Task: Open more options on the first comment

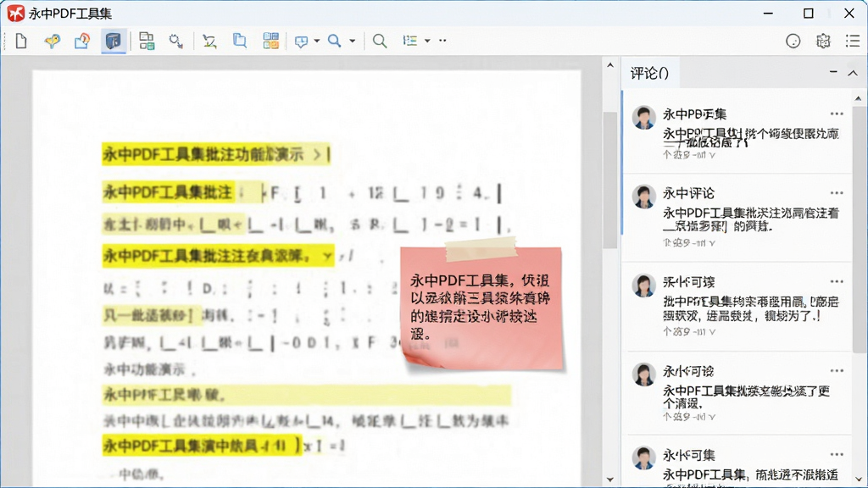Action: (837, 114)
